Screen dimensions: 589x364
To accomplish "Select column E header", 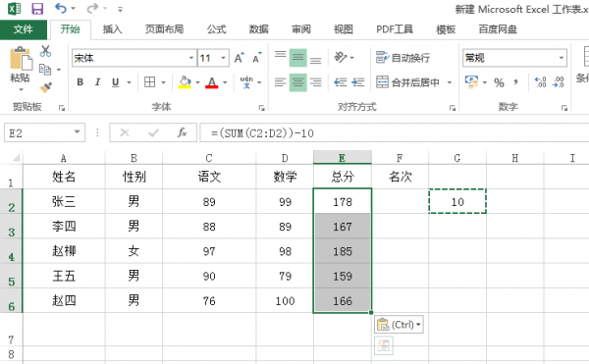I will click(343, 158).
